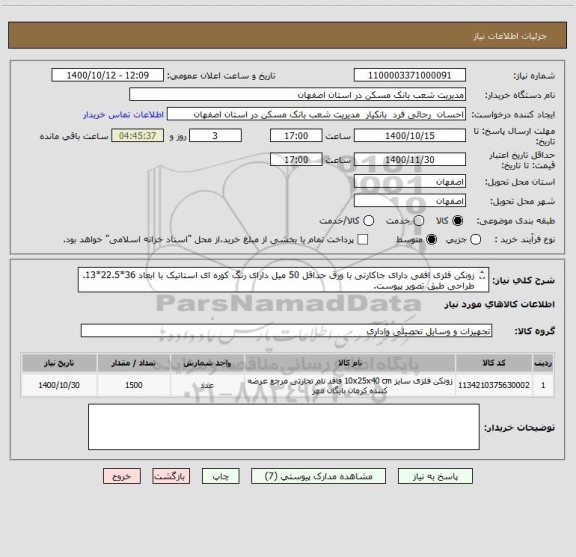The width and height of the screenshot is (576, 557).
Task: Click the جزئیات اطلاعات نیاز header title
Action: point(510,36)
